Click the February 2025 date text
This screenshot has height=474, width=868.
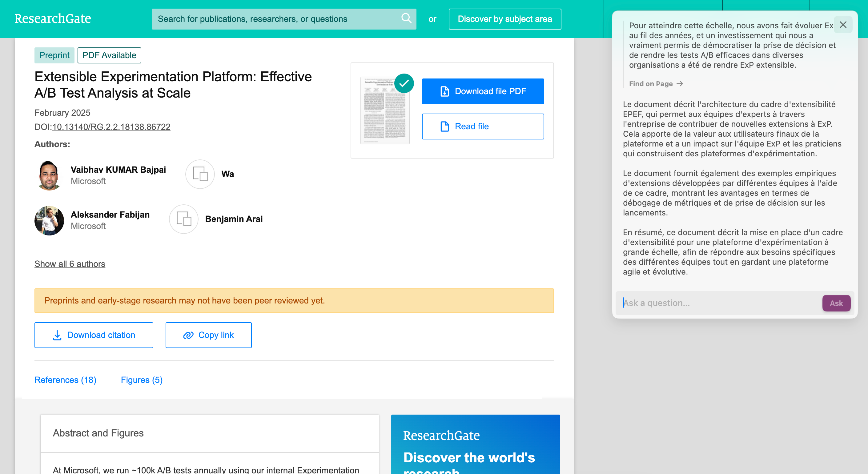[62, 113]
